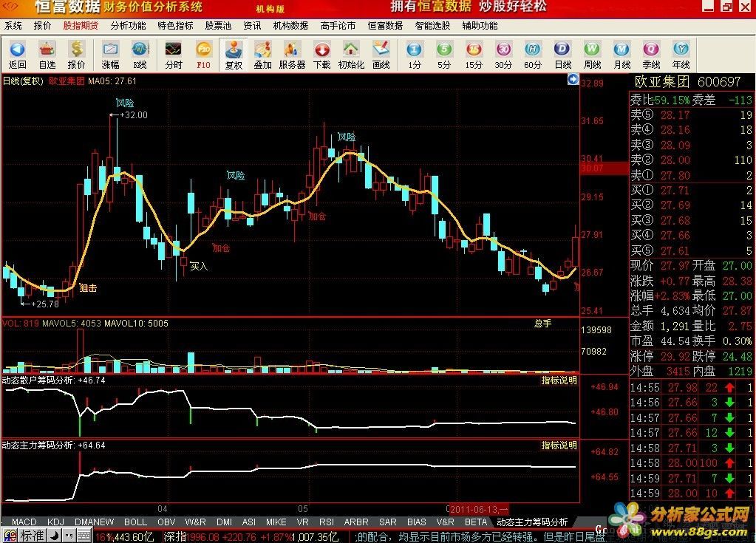Screen dimensions: 756x543
Task: Click the 总手 label in volume panel
Action: pyautogui.click(x=542, y=324)
